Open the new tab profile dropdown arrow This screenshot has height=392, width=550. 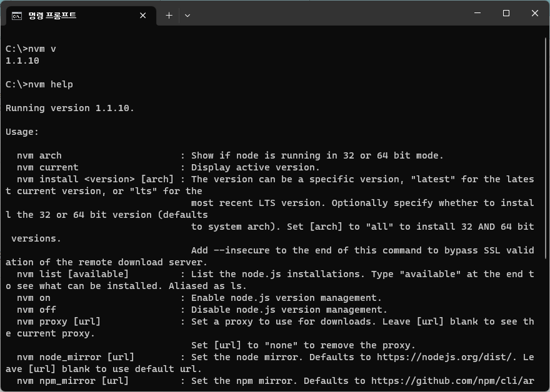(x=187, y=16)
